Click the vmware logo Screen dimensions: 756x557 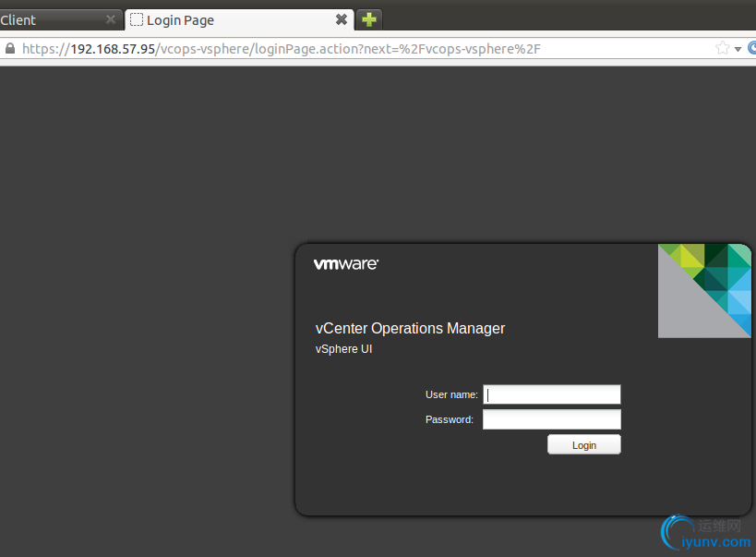point(346,264)
